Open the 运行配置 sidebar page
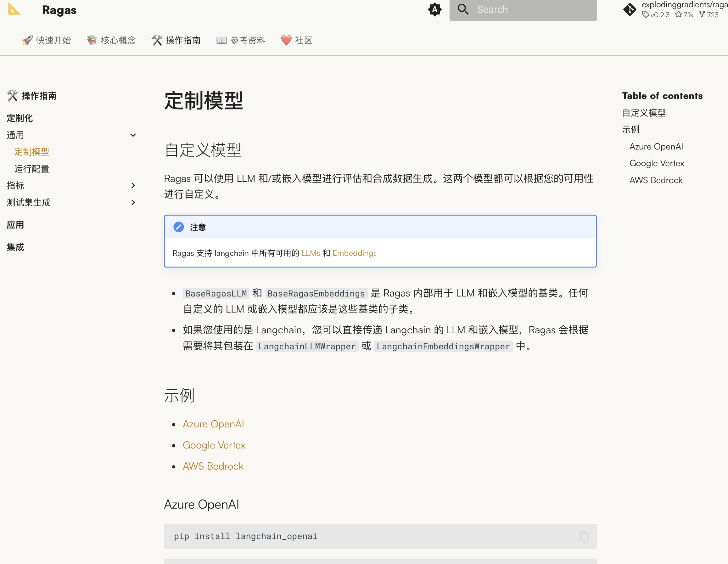This screenshot has height=564, width=728. tap(32, 169)
